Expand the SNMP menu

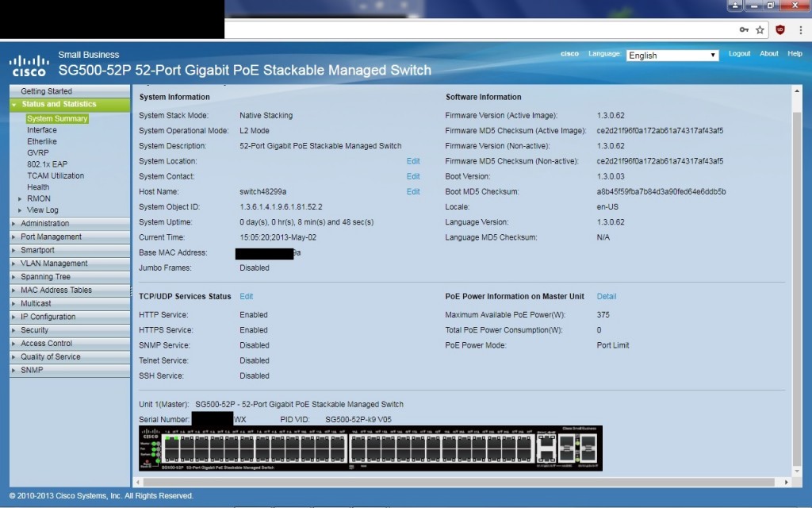70,370
